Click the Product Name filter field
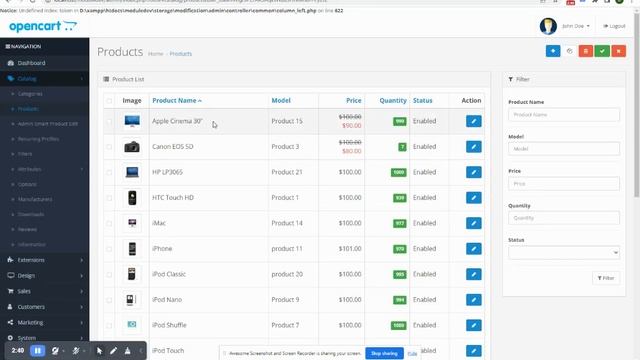The height and width of the screenshot is (360, 640). (x=564, y=115)
